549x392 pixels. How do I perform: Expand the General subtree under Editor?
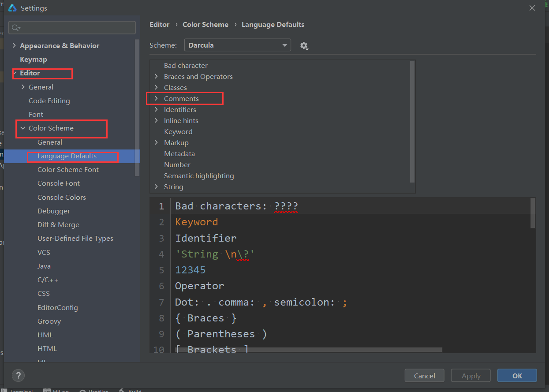[x=23, y=87]
